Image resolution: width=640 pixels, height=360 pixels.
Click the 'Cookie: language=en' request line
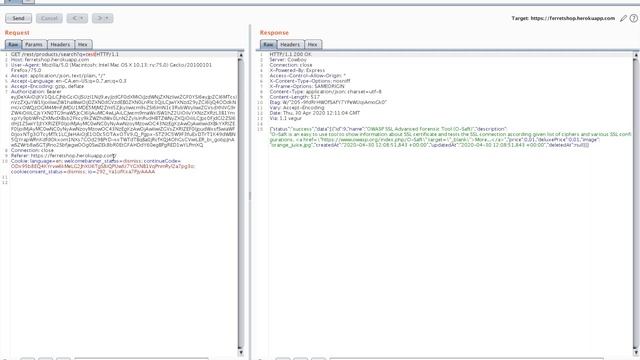coord(103,166)
